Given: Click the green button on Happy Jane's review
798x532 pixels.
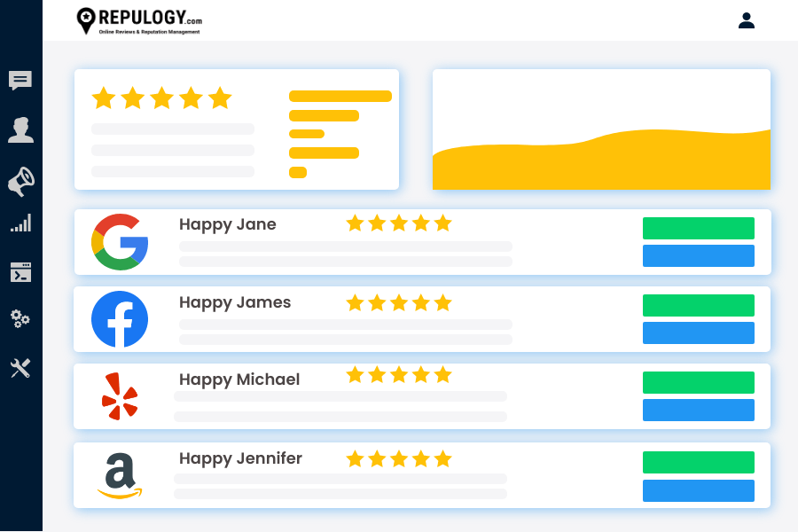Looking at the screenshot, I should click(698, 228).
